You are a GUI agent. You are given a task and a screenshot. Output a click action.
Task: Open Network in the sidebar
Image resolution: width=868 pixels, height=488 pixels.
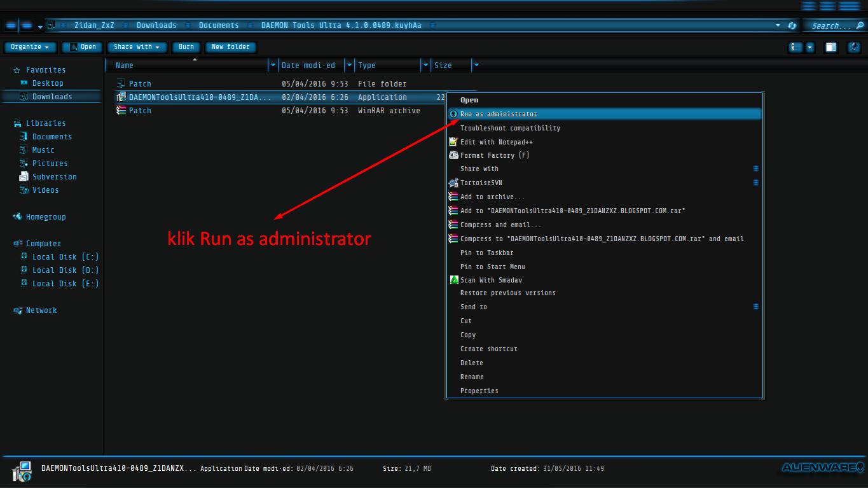click(x=41, y=310)
